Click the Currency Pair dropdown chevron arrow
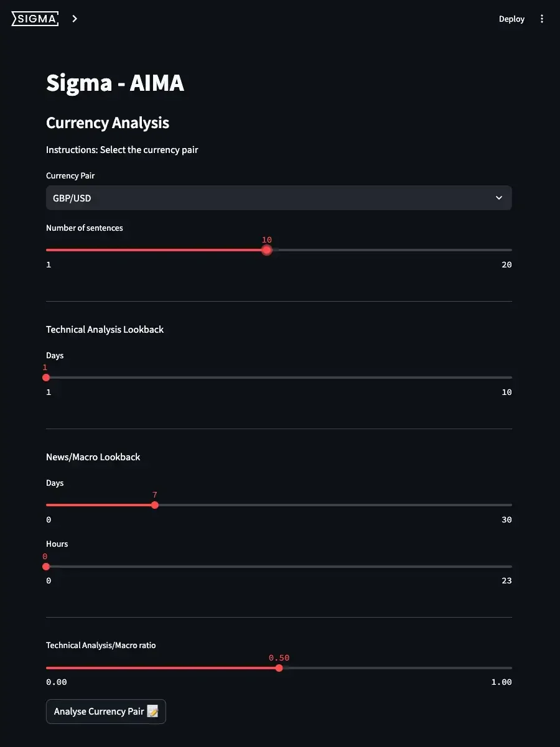The image size is (560, 747). pos(498,198)
